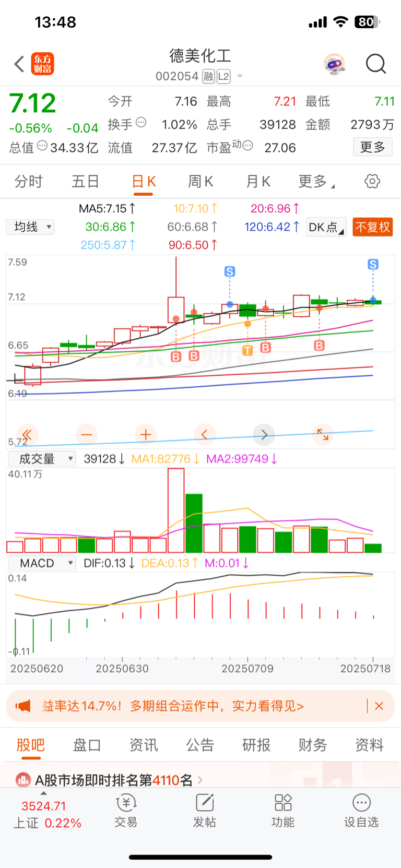
Task: Open chart settings gear icon
Action: (372, 181)
